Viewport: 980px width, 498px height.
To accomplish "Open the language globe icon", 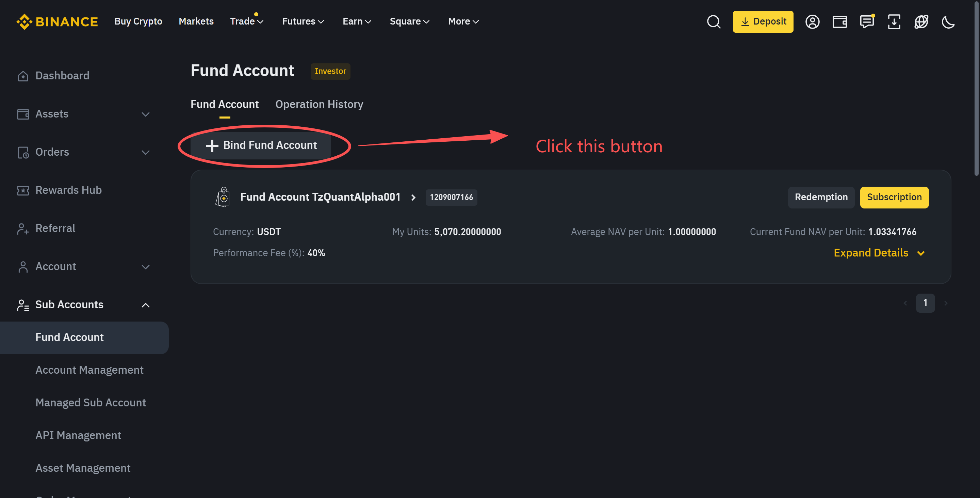I will pos(921,22).
